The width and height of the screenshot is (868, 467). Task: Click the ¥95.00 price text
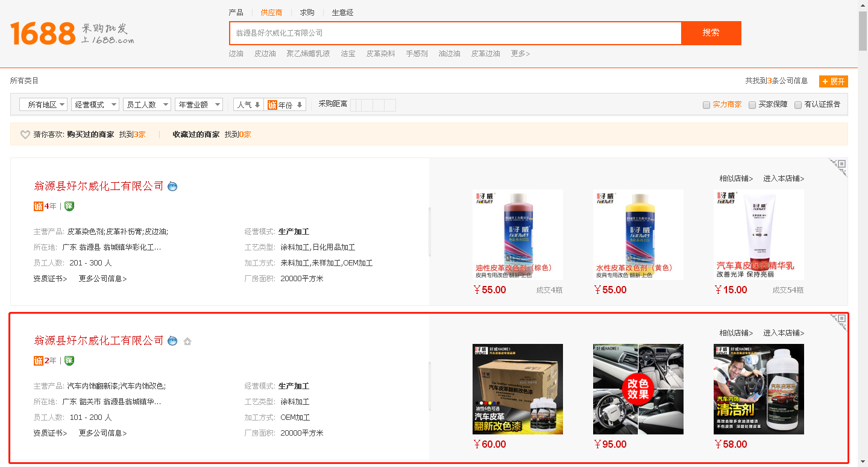tap(610, 445)
